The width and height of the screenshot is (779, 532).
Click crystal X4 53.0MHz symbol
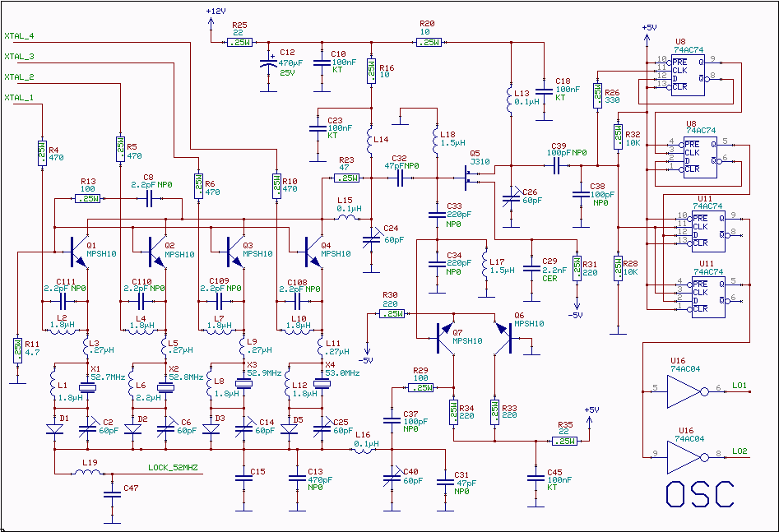pyautogui.click(x=322, y=383)
